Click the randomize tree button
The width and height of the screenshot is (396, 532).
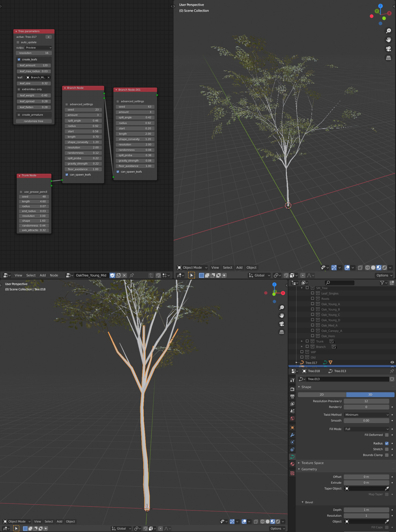pos(34,121)
